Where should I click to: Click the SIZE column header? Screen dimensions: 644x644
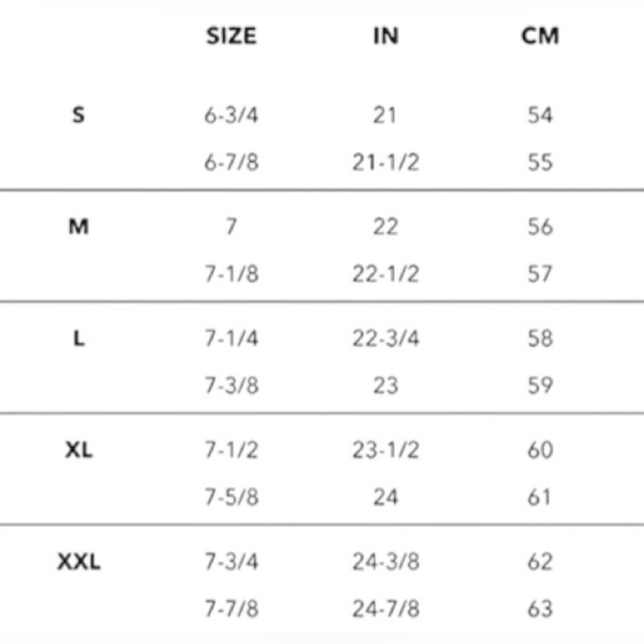(231, 36)
